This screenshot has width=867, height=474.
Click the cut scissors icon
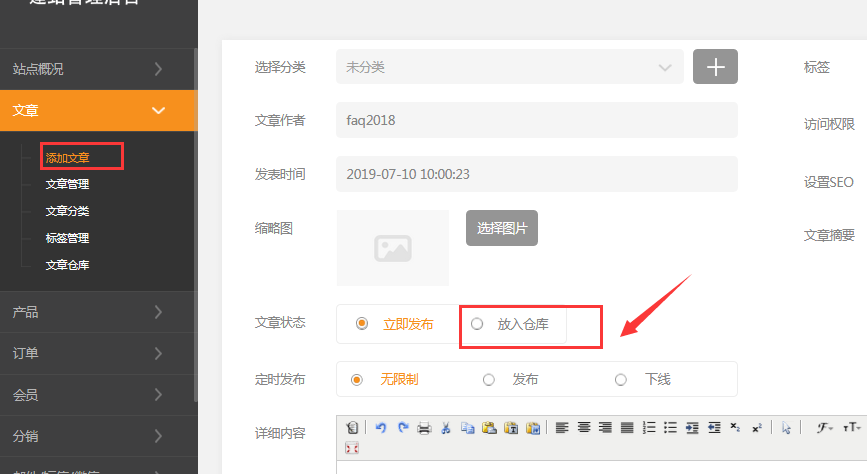point(446,428)
